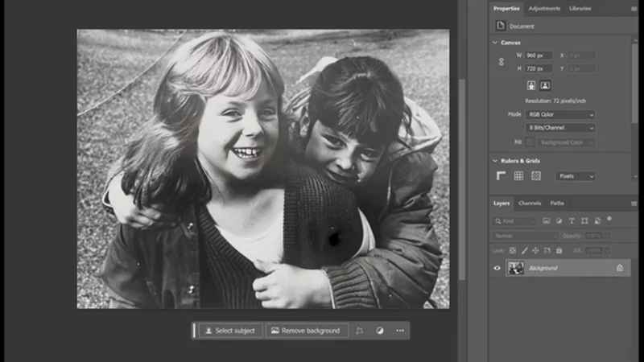Image resolution: width=644 pixels, height=362 pixels.
Task: Collapse the Rulers & Grids section
Action: (495, 160)
